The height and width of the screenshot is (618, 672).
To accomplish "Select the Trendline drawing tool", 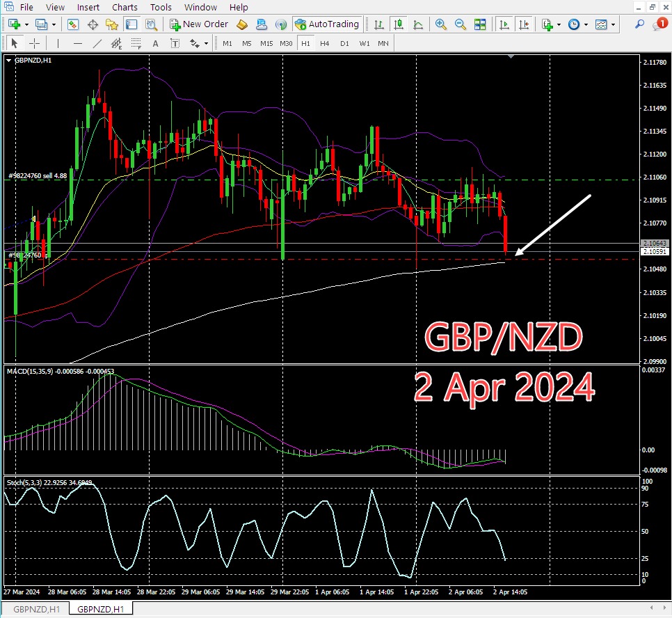I will click(97, 43).
